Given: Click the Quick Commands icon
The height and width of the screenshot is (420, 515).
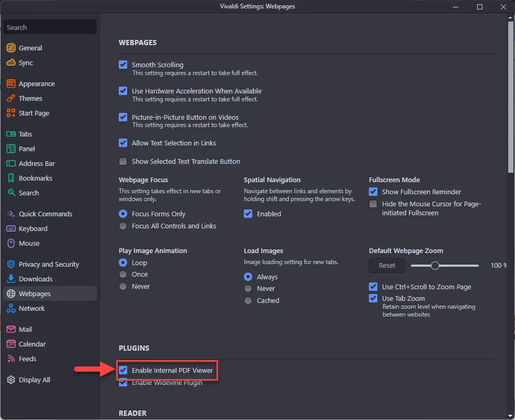Looking at the screenshot, I should [11, 214].
